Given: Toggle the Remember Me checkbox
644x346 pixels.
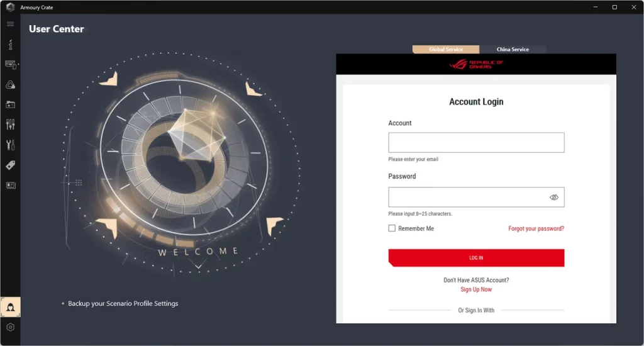Looking at the screenshot, I should click(x=392, y=228).
